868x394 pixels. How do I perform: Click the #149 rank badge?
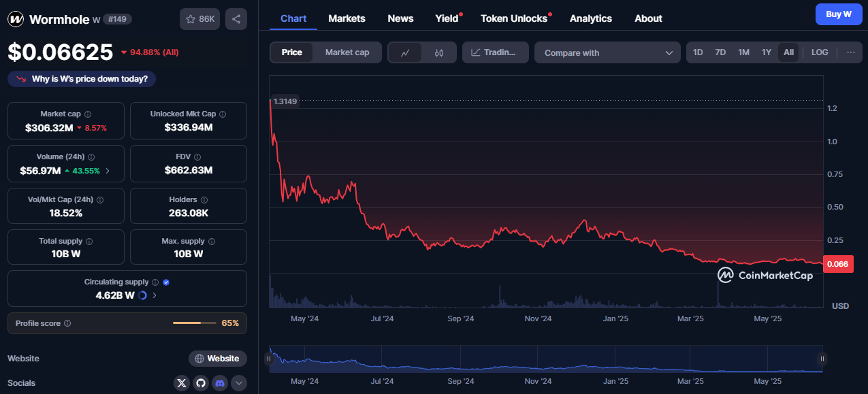click(117, 19)
